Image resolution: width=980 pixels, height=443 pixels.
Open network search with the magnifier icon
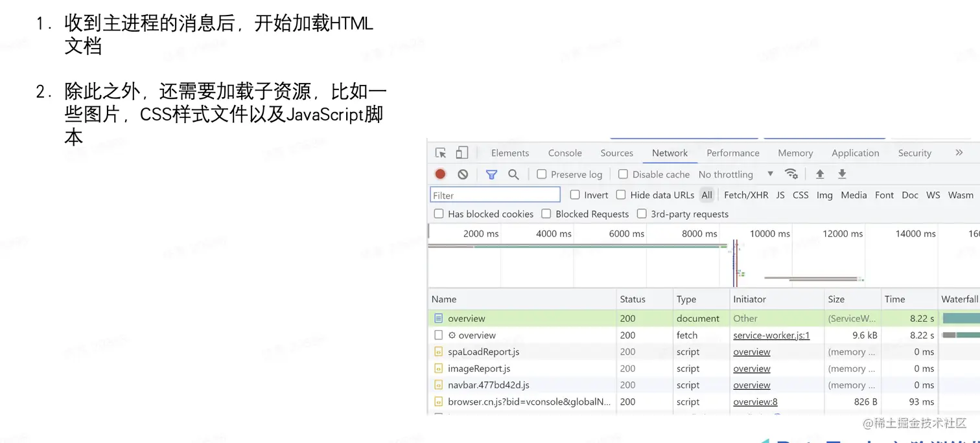coord(513,174)
